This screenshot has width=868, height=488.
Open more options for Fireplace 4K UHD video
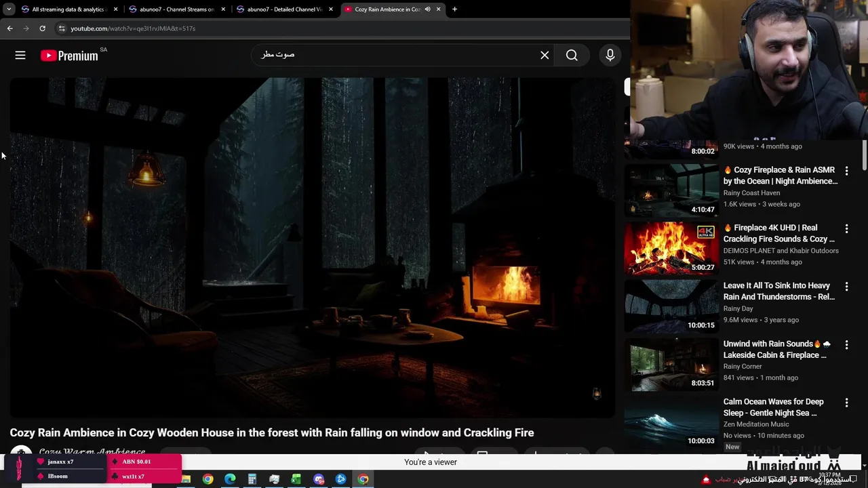coord(846,228)
